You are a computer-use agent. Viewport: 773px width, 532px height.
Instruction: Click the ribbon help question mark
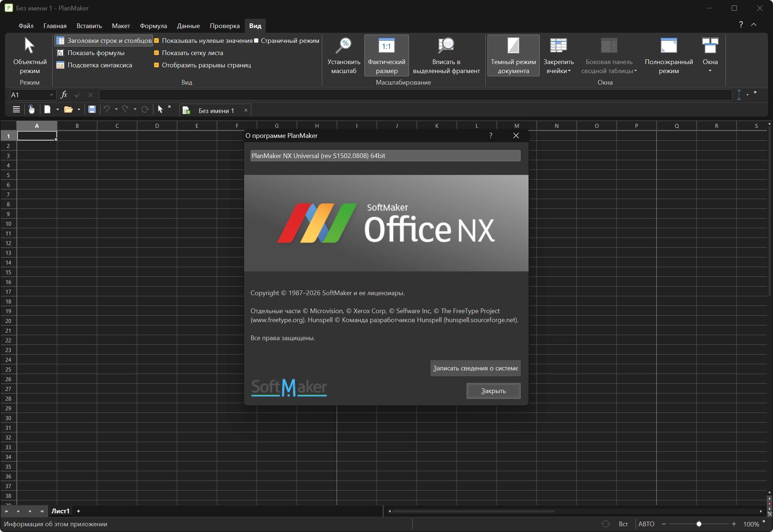741,24
